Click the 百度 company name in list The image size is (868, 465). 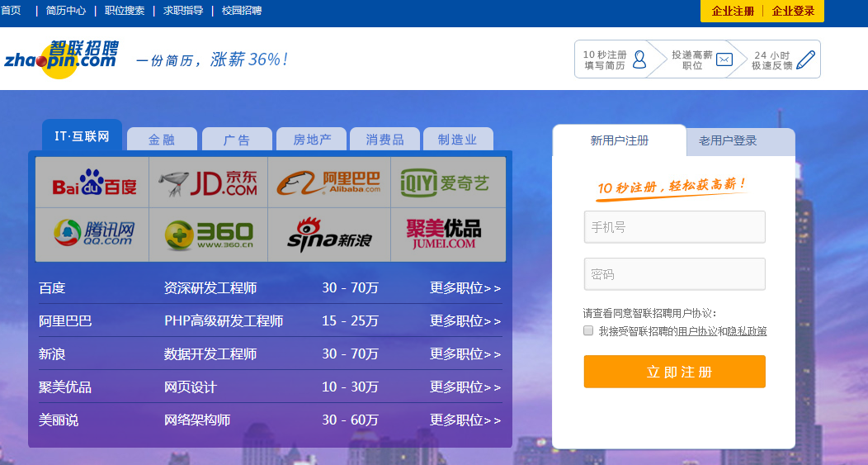(x=52, y=288)
